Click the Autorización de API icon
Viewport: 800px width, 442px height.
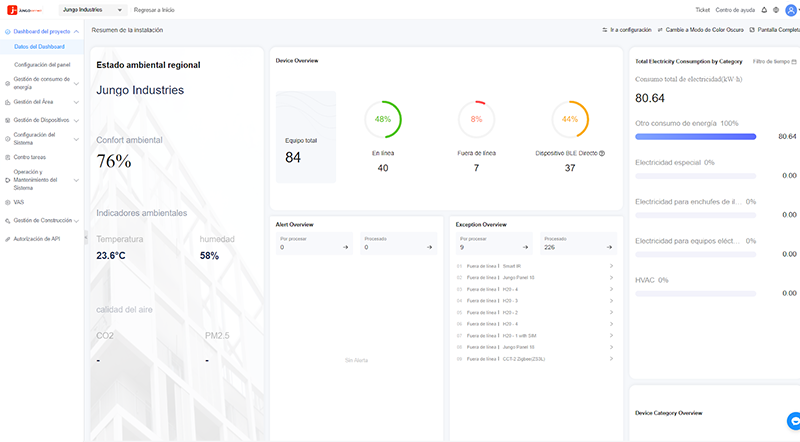pos(7,239)
